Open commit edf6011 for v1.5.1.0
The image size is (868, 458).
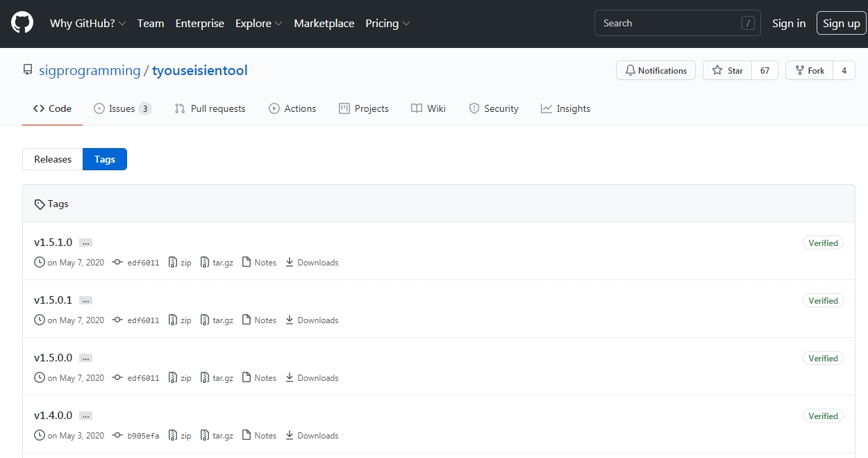(136, 263)
